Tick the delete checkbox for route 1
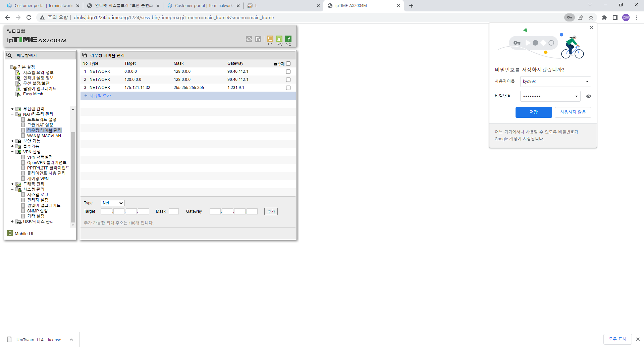644x349 pixels. 288,71
